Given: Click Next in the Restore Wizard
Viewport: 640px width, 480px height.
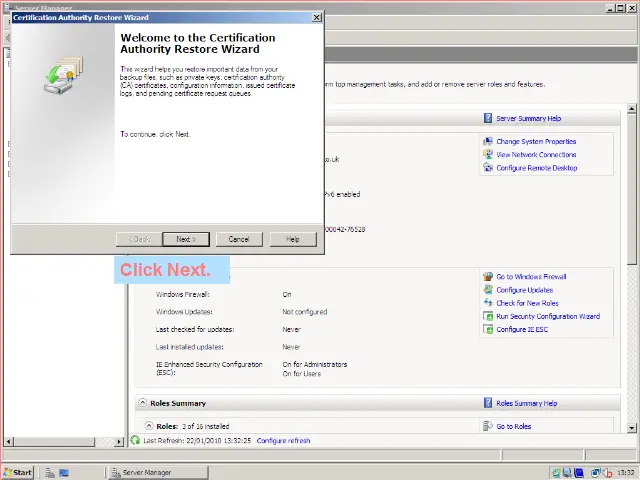Looking at the screenshot, I should (x=186, y=239).
